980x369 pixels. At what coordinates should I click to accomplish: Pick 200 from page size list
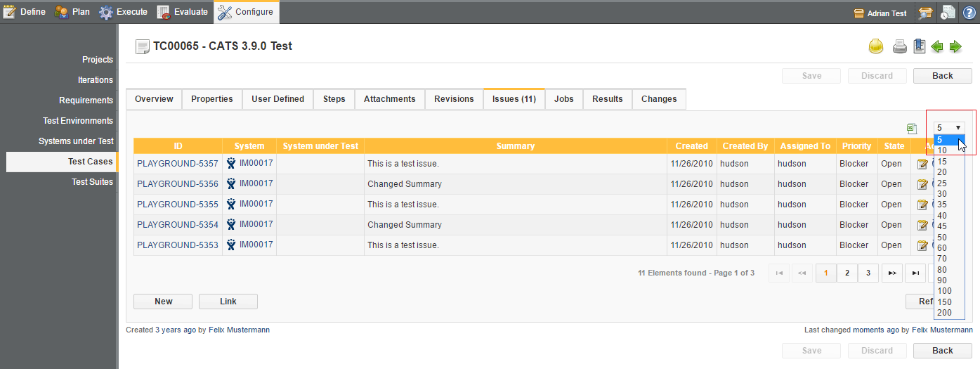tap(944, 313)
